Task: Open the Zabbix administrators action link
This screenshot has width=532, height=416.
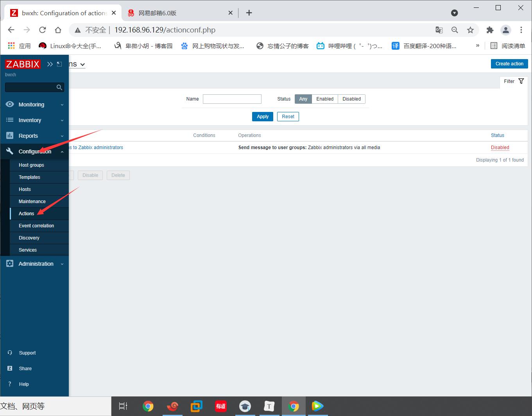Action: [96, 148]
